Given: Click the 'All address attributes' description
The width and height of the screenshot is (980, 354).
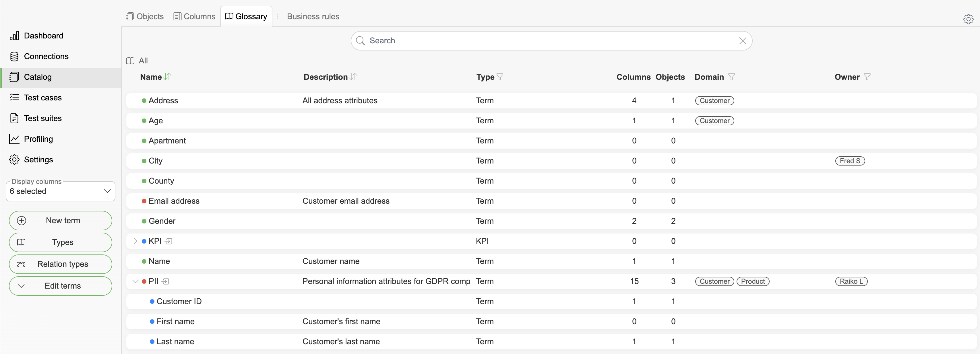Looking at the screenshot, I should click(x=340, y=101).
